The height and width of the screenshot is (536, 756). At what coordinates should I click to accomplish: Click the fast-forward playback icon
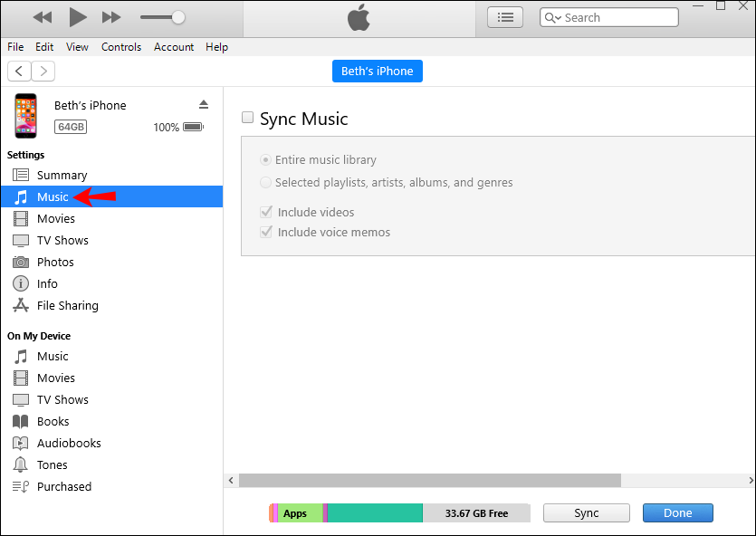click(111, 18)
